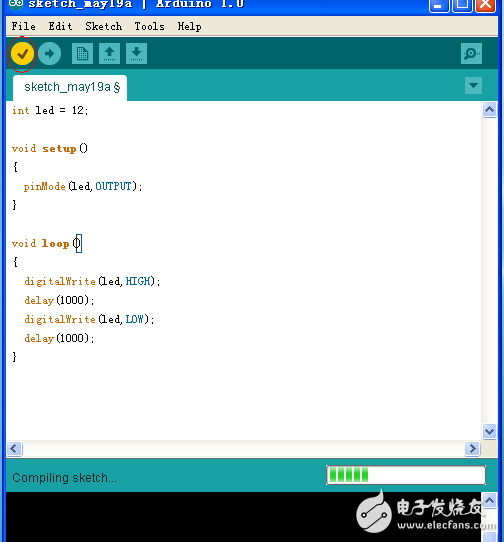Click the editor vertical scroll down arrow
This screenshot has height=542, width=504.
489,431
